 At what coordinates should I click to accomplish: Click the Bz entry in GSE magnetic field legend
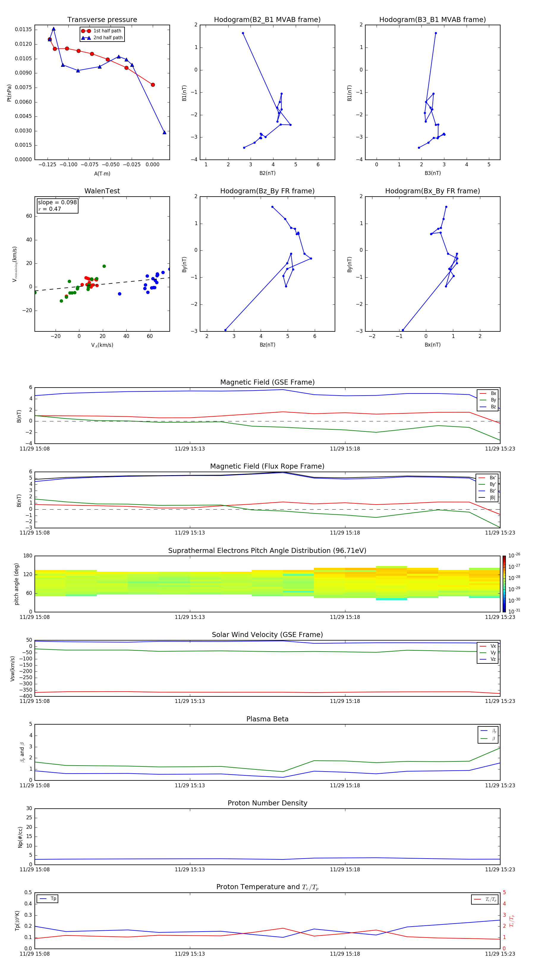(488, 407)
